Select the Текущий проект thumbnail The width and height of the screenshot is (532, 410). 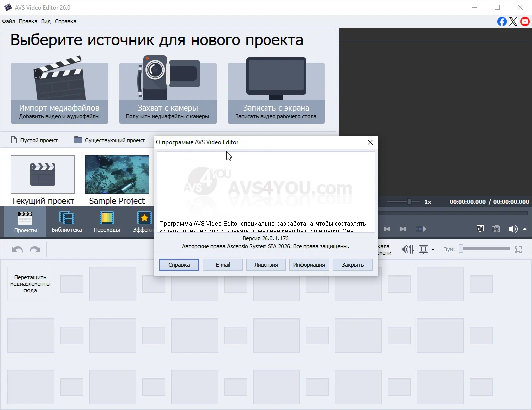pos(43,174)
